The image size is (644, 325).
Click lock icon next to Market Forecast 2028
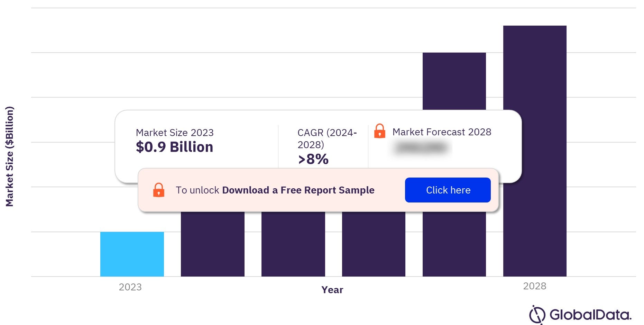click(380, 131)
